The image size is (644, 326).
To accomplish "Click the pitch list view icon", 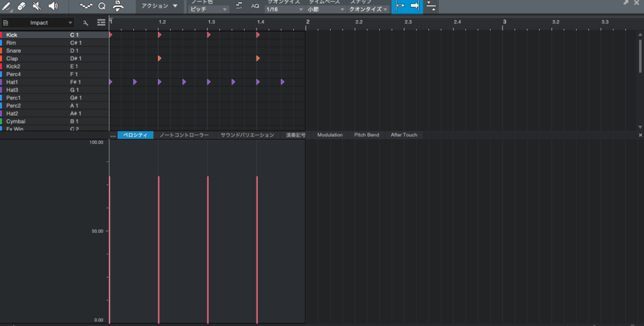I will point(101,23).
